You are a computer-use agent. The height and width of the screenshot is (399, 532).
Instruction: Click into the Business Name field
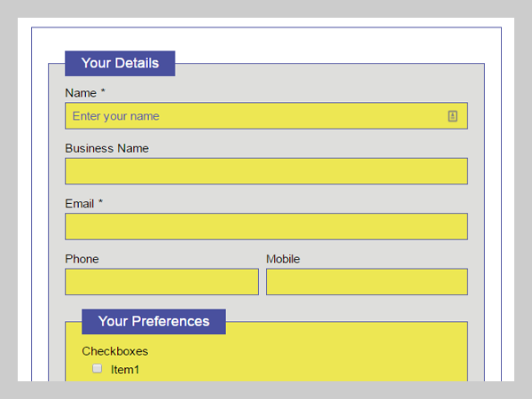tap(266, 171)
